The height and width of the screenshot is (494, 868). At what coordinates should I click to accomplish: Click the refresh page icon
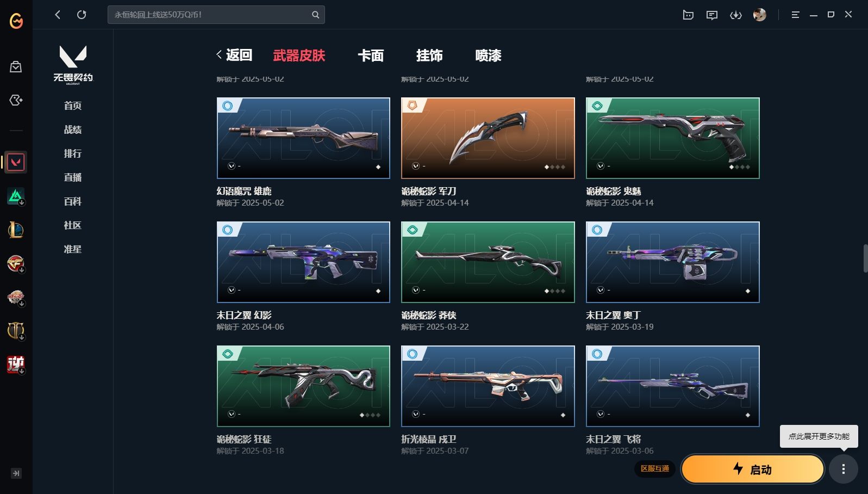pyautogui.click(x=82, y=15)
